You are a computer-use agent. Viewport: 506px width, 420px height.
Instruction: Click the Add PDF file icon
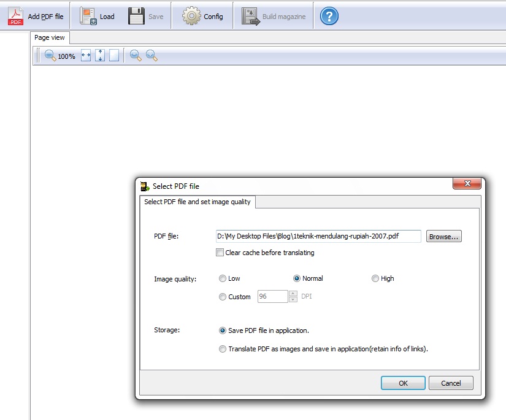tap(15, 16)
